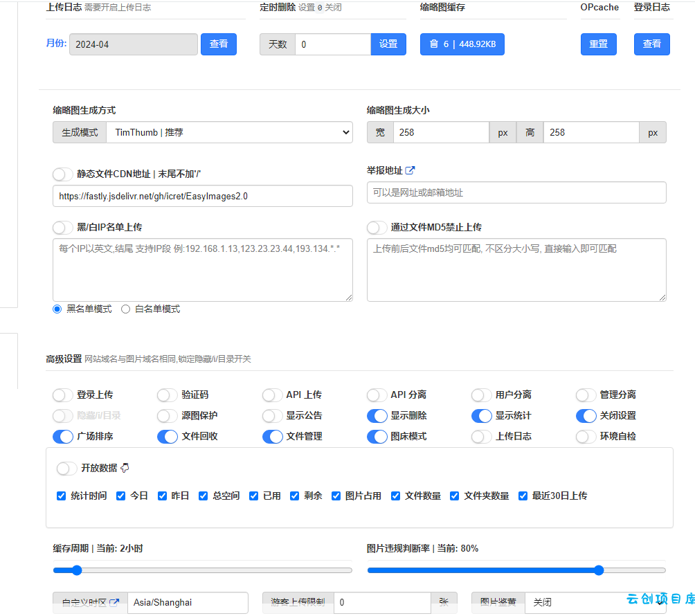695x616 pixels.
Task: Select whitelist mode radio button
Action: 125,309
